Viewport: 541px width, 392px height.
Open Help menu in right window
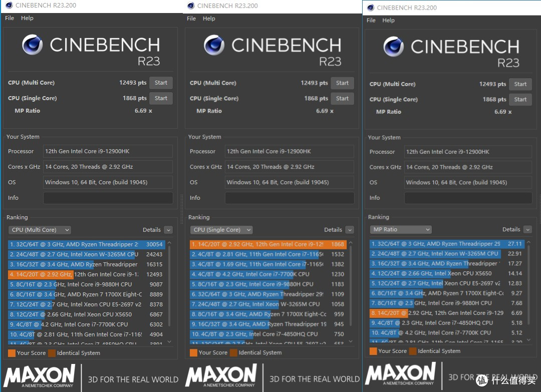[x=388, y=20]
